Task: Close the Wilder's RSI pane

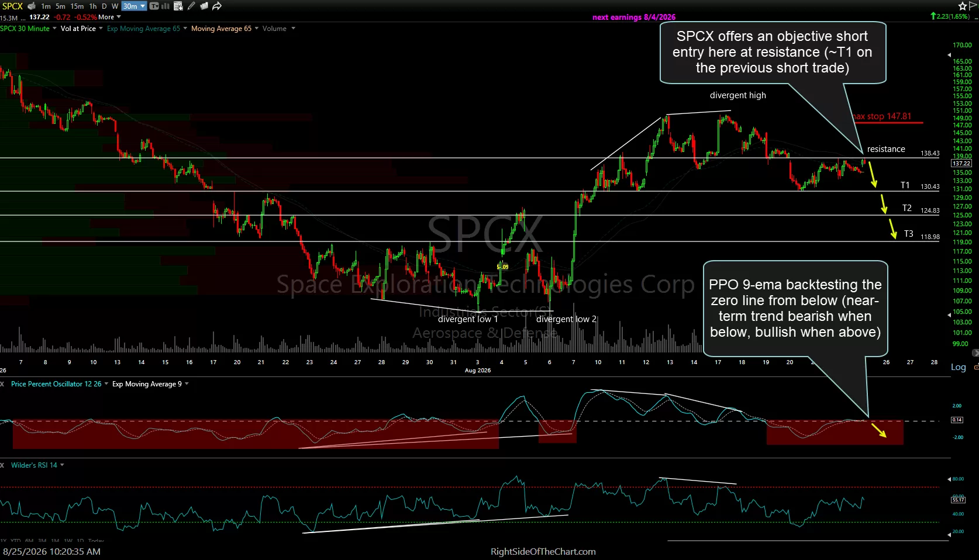Action: tap(2, 465)
